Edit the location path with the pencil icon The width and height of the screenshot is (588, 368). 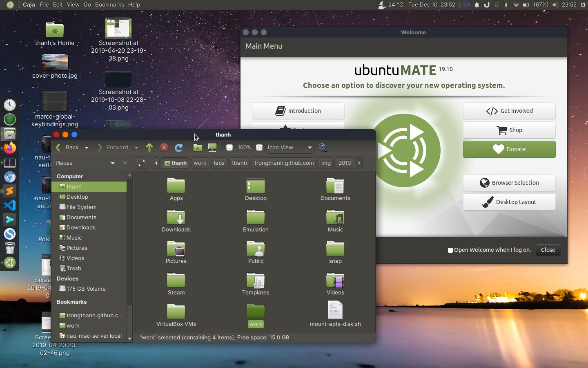coord(141,163)
